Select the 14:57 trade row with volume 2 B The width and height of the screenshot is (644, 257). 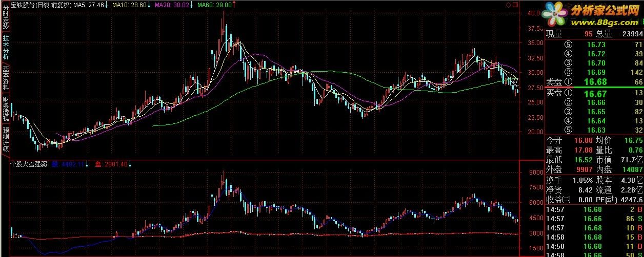pos(594,209)
